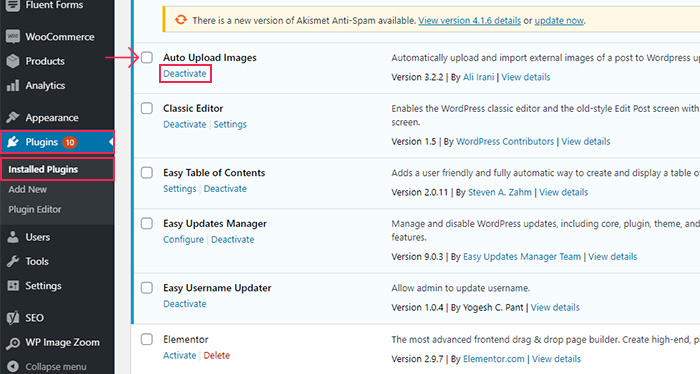This screenshot has width=700, height=374.
Task: Click the Akismet update refresh icon
Action: click(x=181, y=20)
